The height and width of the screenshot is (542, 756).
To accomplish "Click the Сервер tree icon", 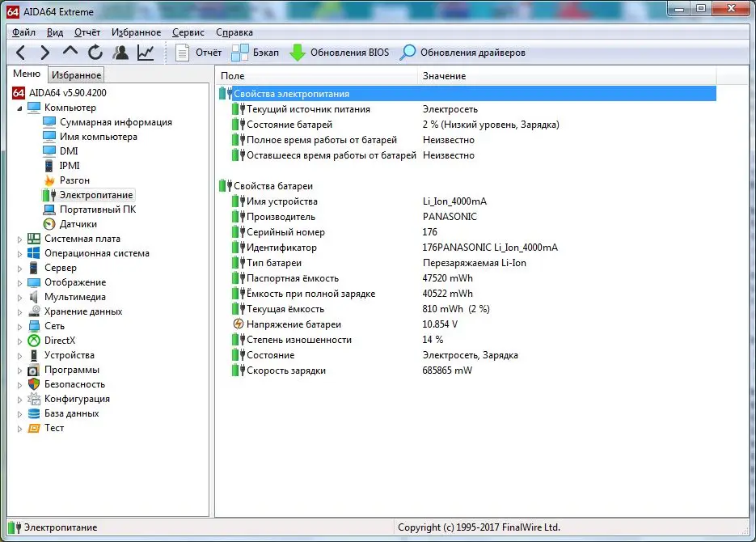I will click(34, 268).
